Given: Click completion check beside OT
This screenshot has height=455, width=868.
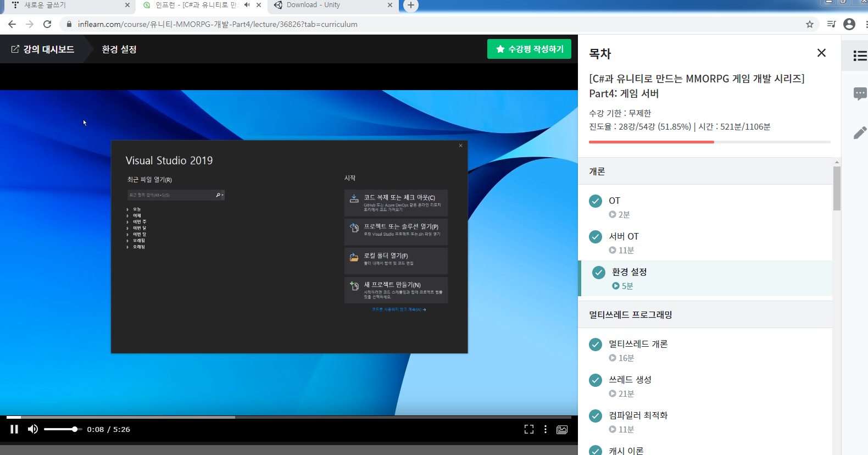Looking at the screenshot, I should 596,201.
